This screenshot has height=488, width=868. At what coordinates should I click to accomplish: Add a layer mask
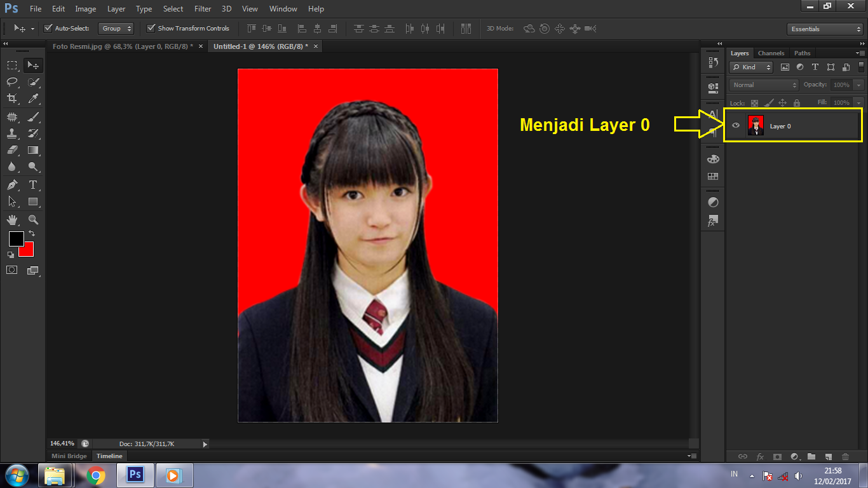click(776, 456)
